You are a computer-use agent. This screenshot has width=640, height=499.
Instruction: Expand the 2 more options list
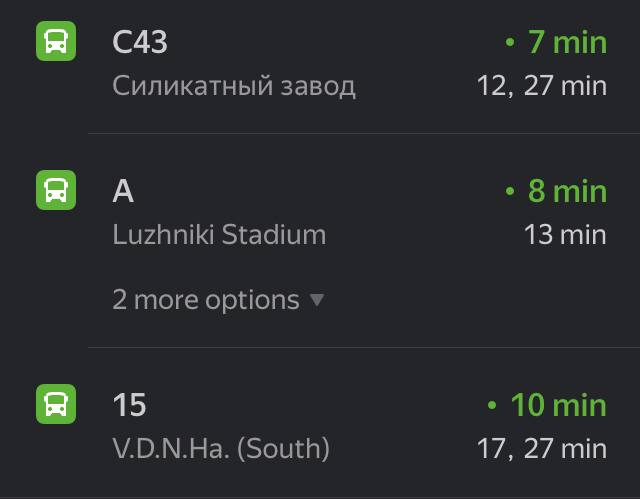218,300
